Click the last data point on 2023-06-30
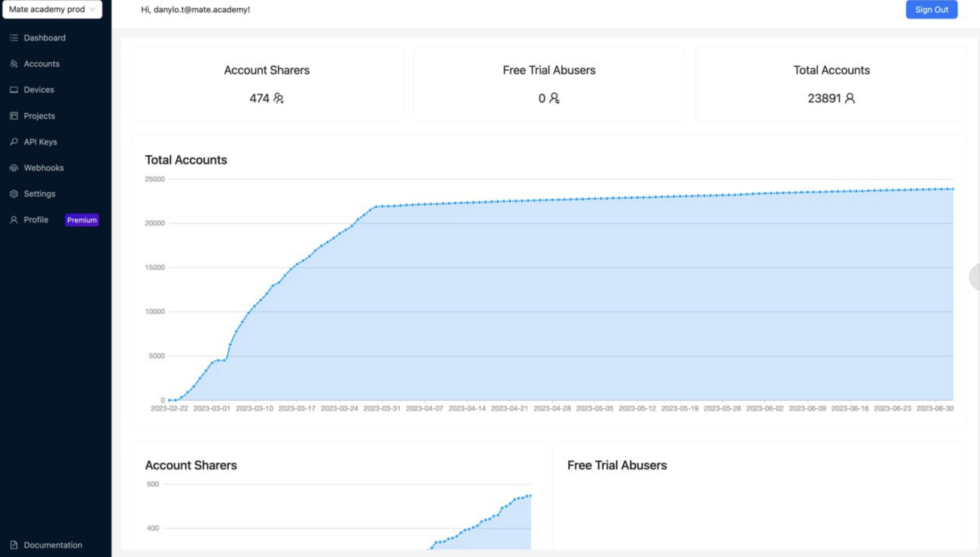980x557 pixels. 952,189
